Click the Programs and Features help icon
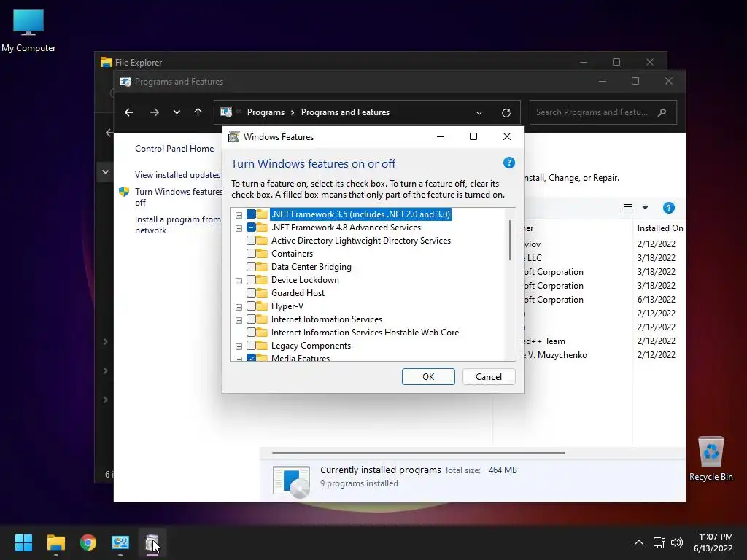The height and width of the screenshot is (560, 747). click(668, 208)
